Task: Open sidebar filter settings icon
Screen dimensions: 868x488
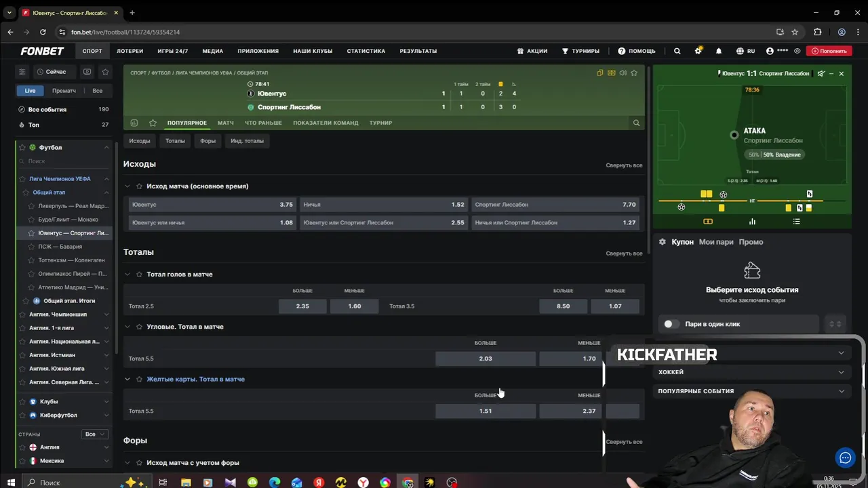Action: coord(22,72)
